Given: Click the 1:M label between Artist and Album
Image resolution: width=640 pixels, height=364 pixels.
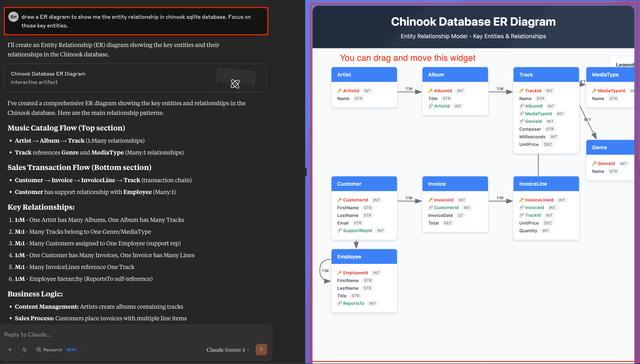Looking at the screenshot, I should click(x=409, y=89).
